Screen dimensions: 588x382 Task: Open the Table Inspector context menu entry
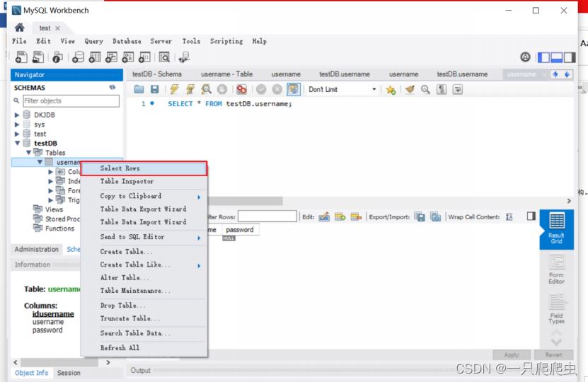click(127, 182)
